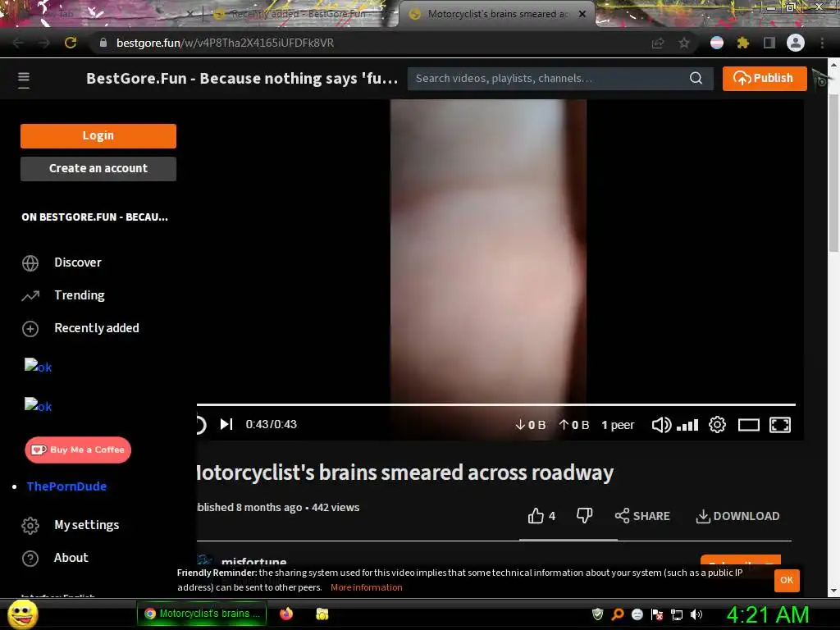Click the 1 peer stats text
The image size is (840, 630).
point(618,425)
